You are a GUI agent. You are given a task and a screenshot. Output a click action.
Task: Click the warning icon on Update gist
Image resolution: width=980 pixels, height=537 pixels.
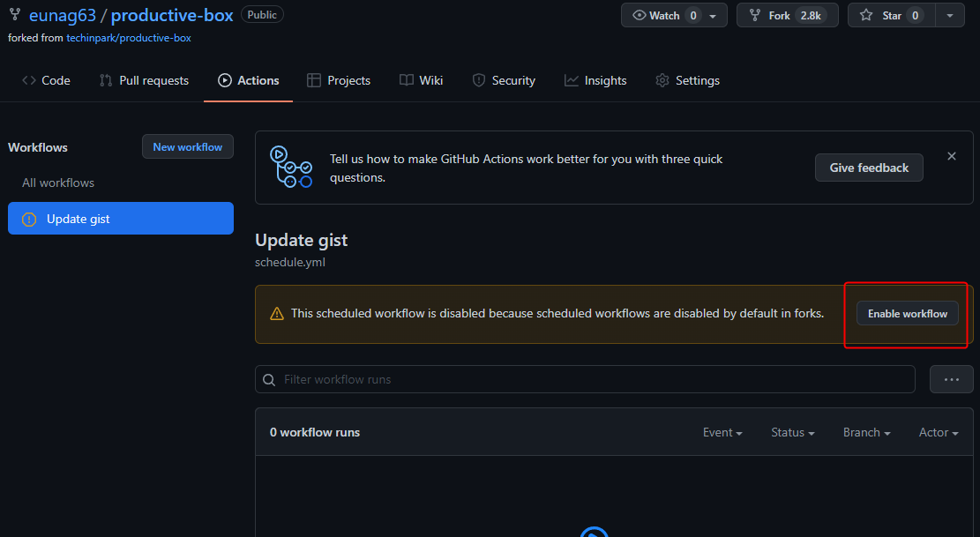(29, 220)
